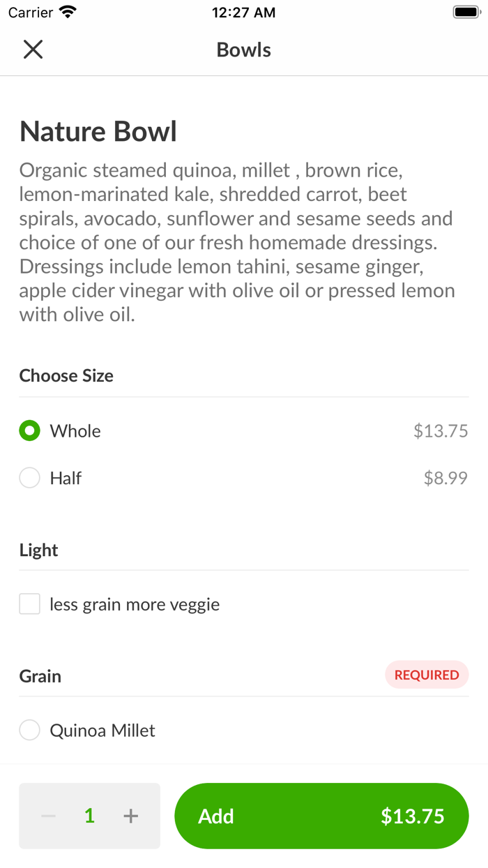The width and height of the screenshot is (488, 868).
Task: Select the Half size option
Action: coord(29,477)
